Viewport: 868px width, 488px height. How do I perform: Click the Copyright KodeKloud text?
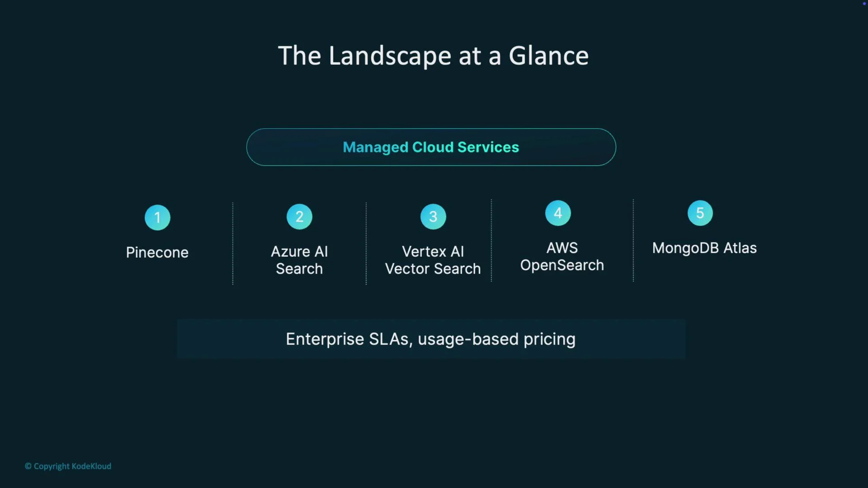[68, 466]
